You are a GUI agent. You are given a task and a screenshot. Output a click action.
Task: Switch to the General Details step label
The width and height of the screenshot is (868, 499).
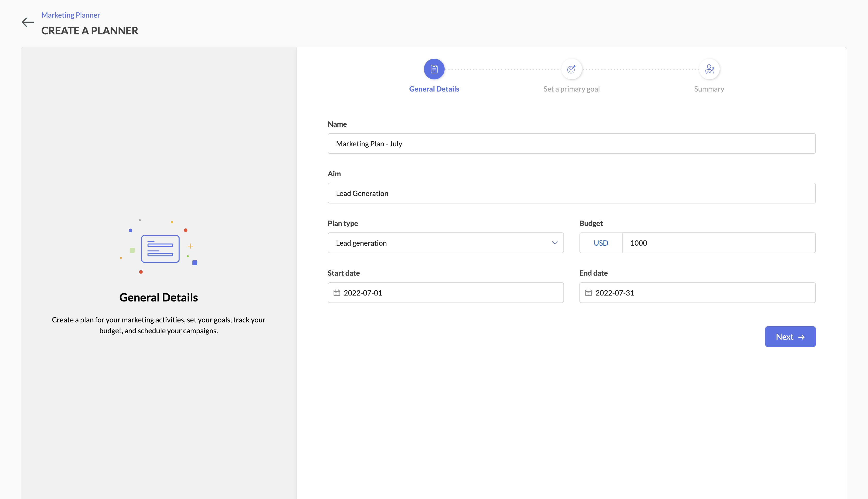[434, 89]
